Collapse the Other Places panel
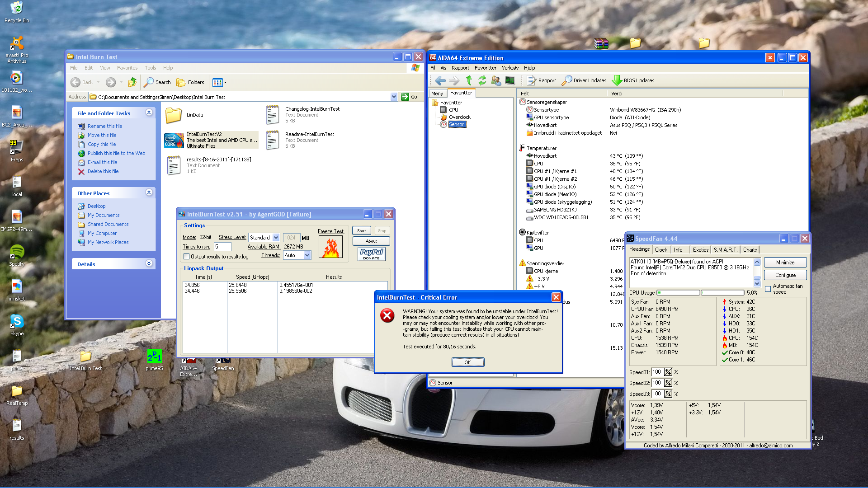 (149, 192)
